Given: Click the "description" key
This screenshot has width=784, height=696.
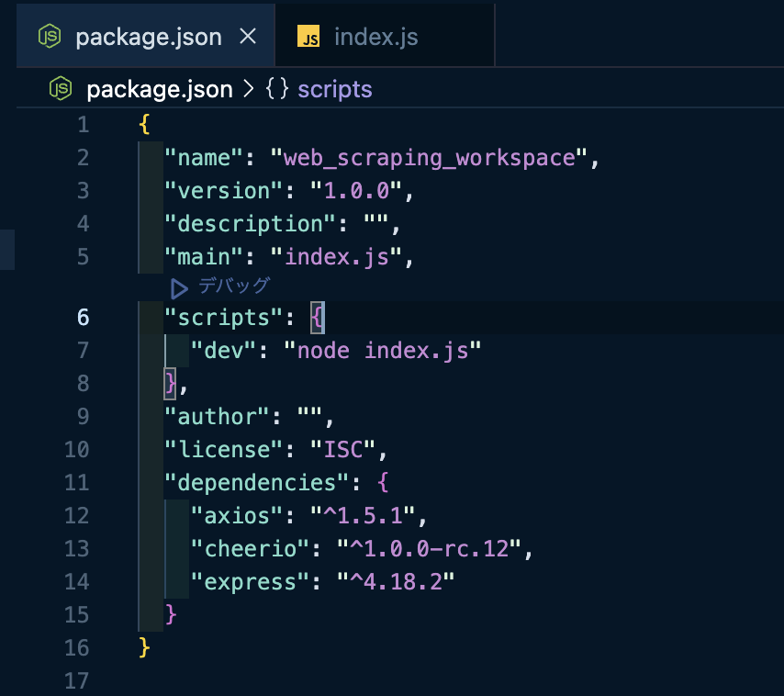Looking at the screenshot, I should point(250,224).
